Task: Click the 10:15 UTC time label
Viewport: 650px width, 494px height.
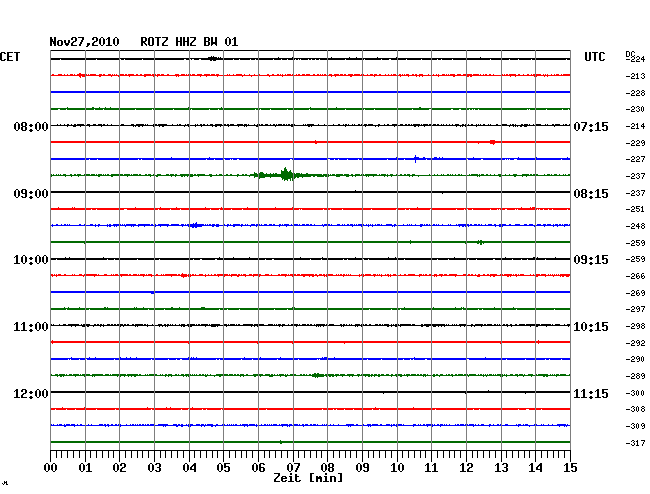Action: (x=591, y=327)
